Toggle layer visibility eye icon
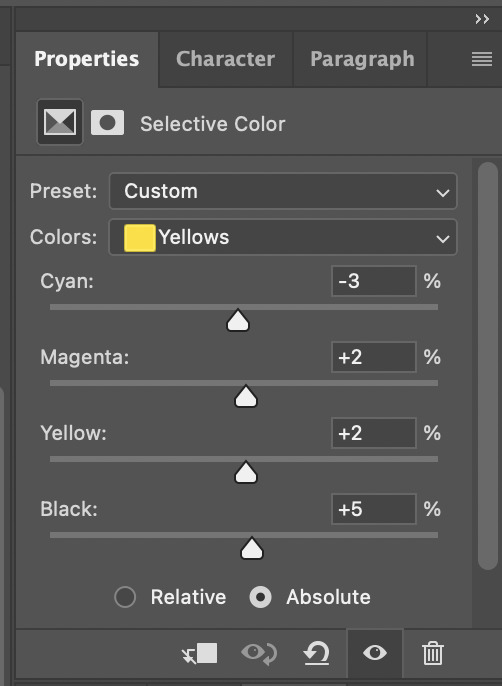This screenshot has width=502, height=686. click(375, 653)
